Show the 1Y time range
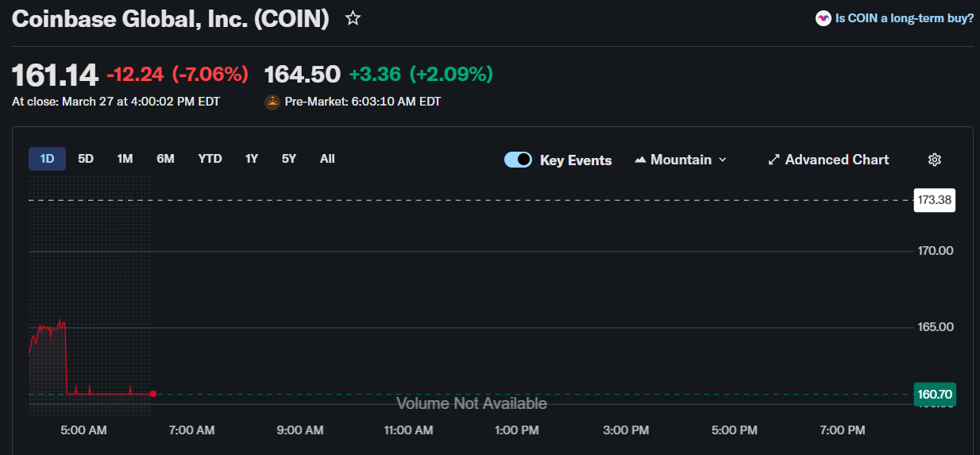980x455 pixels. pos(252,159)
